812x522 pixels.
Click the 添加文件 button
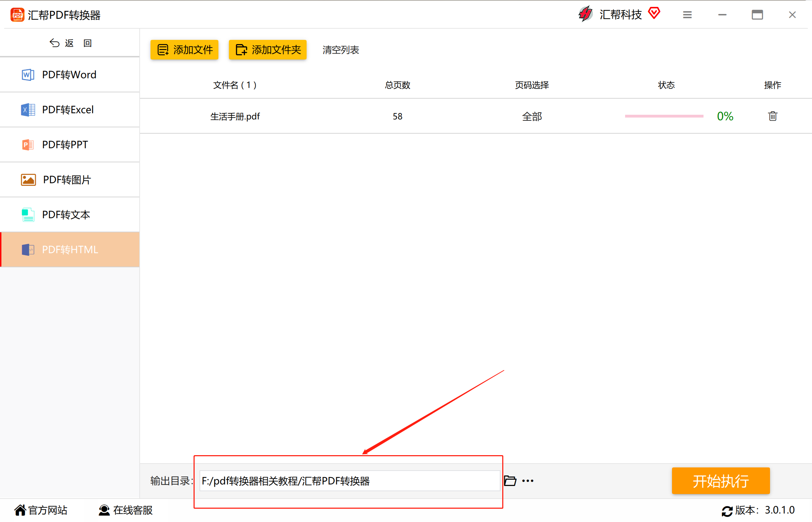[184, 50]
